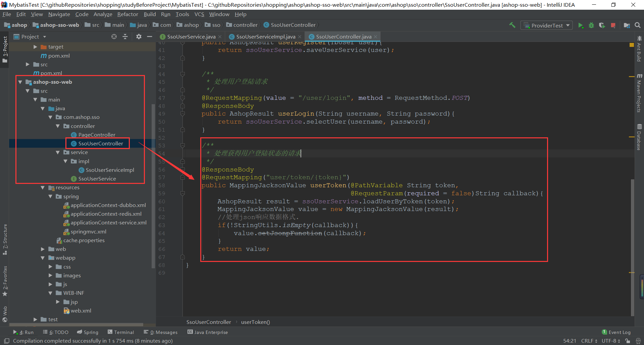The image size is (644, 345).
Task: Click the Search Everywhere magnifier icon
Action: (638, 25)
